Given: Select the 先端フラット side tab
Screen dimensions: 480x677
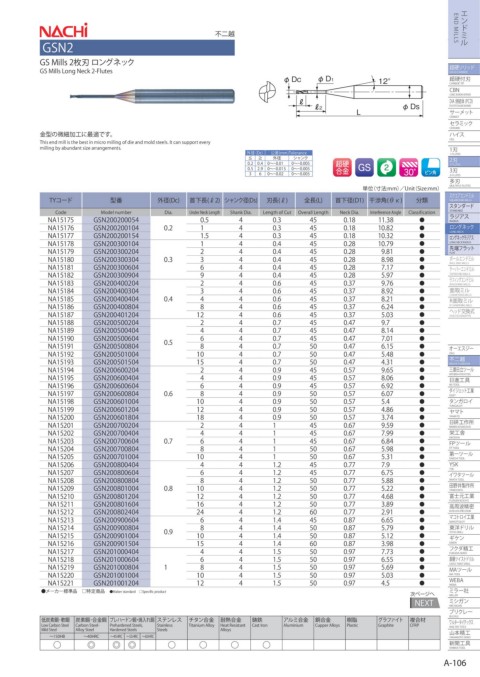Looking at the screenshot, I should 462,249.
